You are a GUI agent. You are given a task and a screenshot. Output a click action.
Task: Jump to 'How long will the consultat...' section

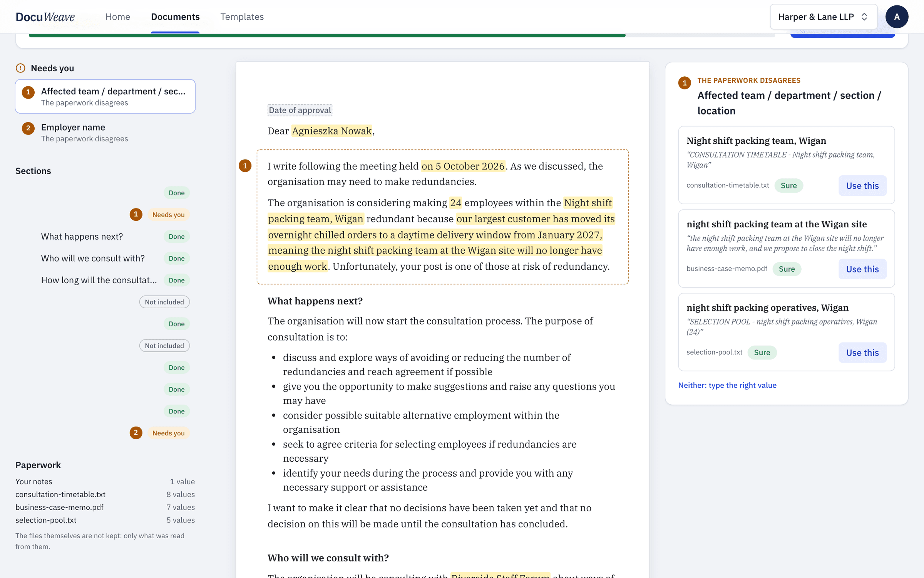[x=99, y=280]
